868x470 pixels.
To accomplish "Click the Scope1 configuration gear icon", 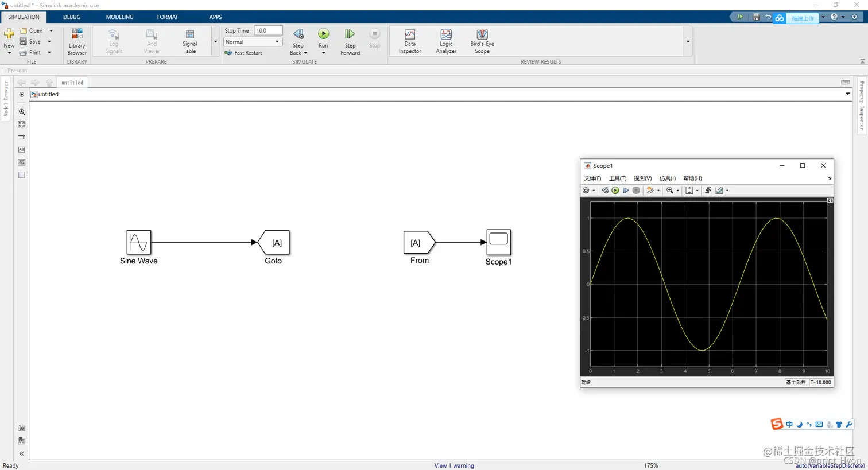I will (x=586, y=191).
